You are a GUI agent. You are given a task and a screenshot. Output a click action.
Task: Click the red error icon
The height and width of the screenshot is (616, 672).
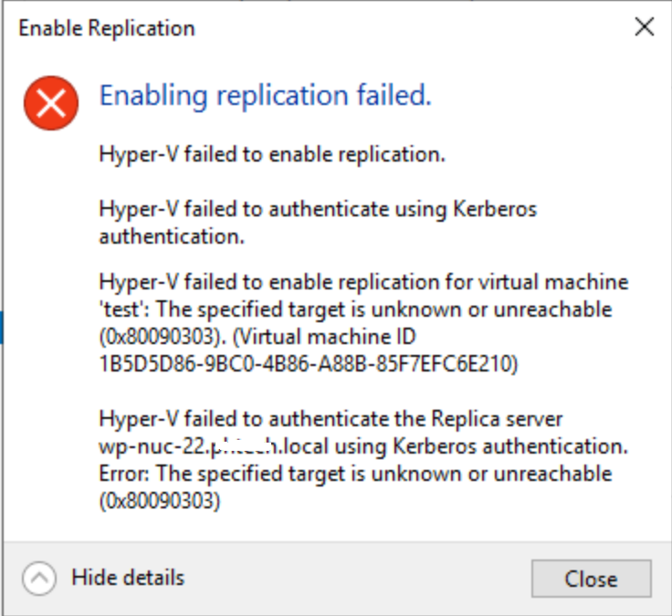click(x=50, y=101)
